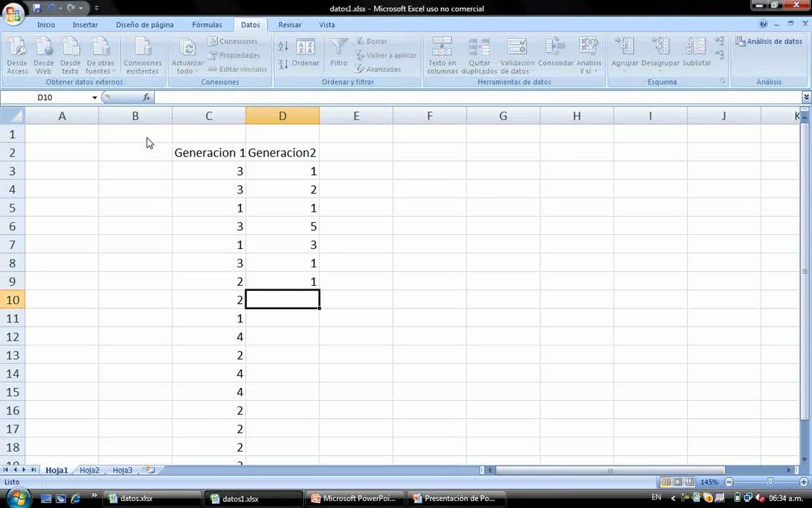The width and height of the screenshot is (812, 508).
Task: Switch to datos.xlsx taskbar window
Action: [x=152, y=498]
